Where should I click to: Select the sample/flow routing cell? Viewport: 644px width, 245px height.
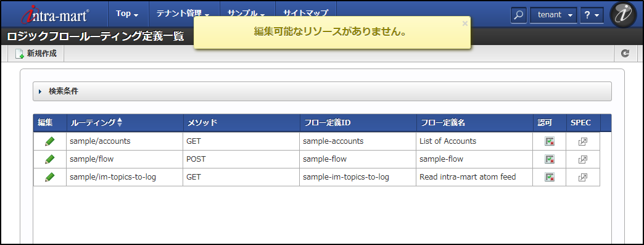(x=125, y=159)
